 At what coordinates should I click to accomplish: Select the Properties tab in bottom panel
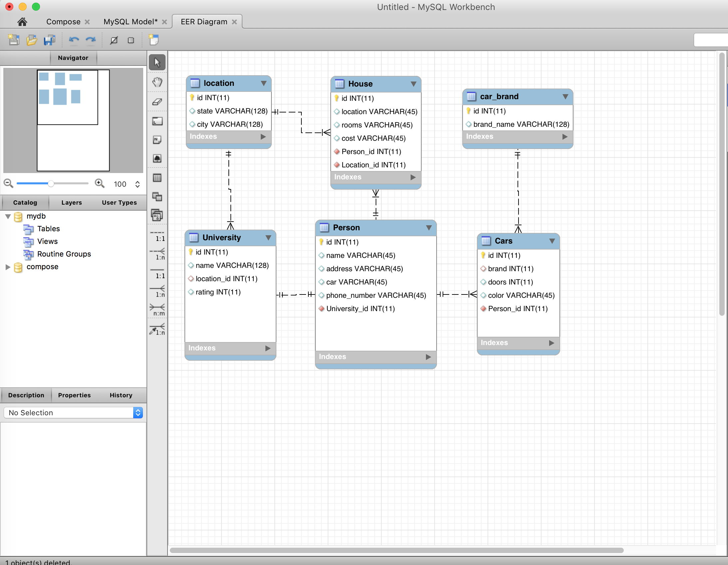pyautogui.click(x=73, y=395)
